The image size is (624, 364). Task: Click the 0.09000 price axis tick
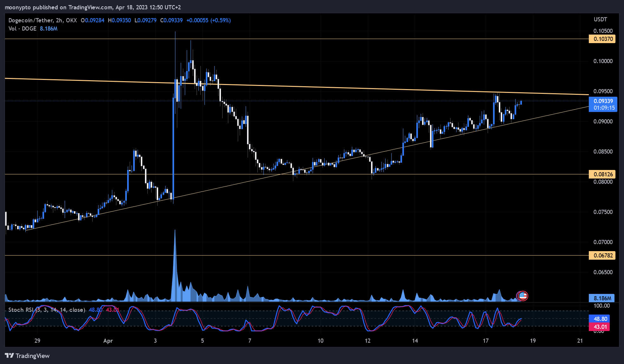[603, 121]
